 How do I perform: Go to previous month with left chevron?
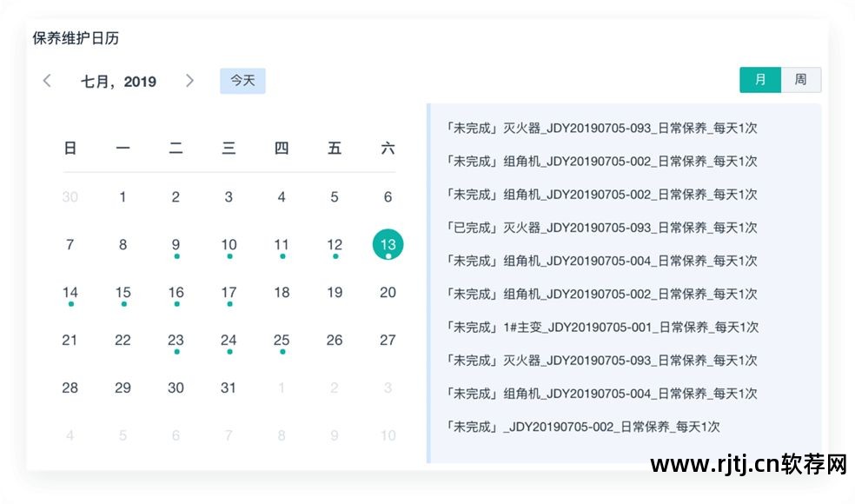pos(47,81)
